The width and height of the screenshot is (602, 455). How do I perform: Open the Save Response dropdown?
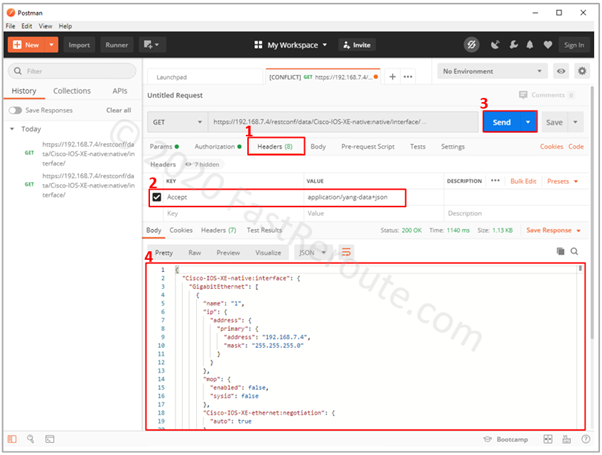pyautogui.click(x=553, y=230)
